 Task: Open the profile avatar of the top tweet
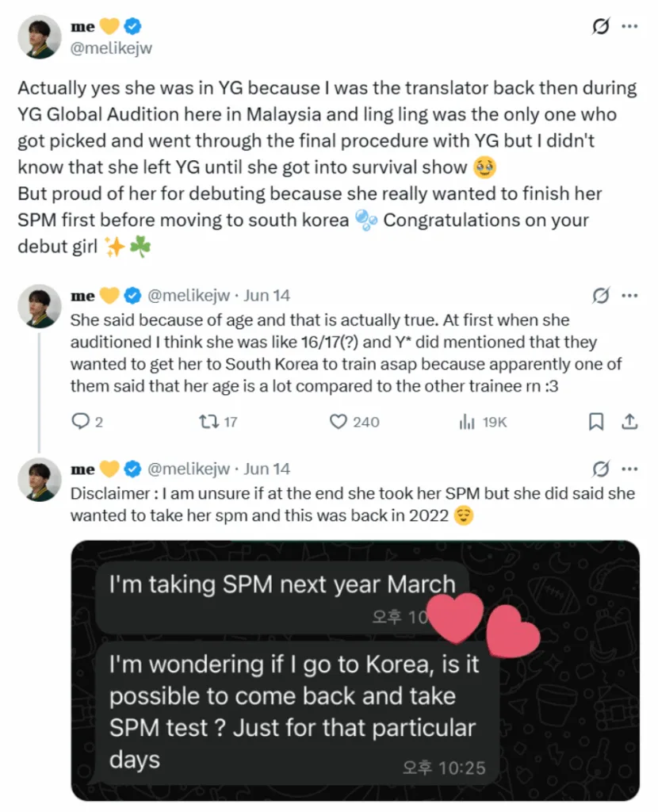point(39,36)
